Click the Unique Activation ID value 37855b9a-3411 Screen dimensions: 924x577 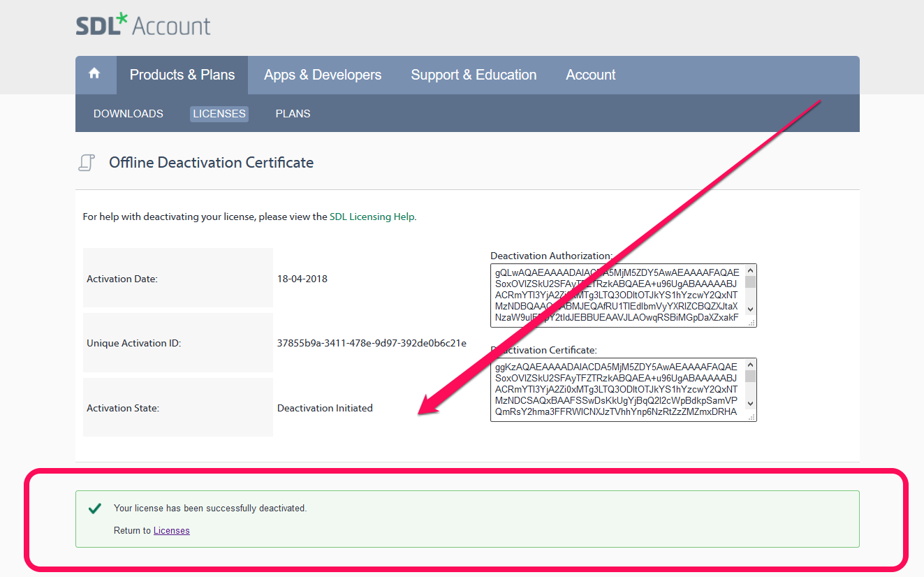[372, 343]
